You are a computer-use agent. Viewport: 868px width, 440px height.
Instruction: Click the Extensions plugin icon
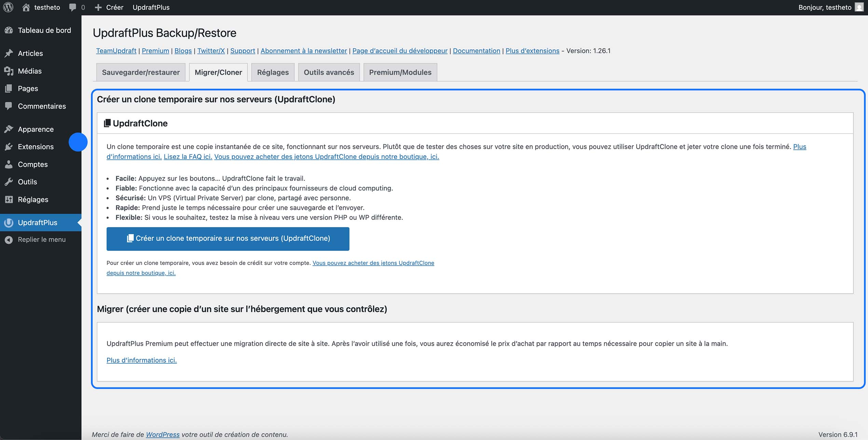[x=9, y=146]
